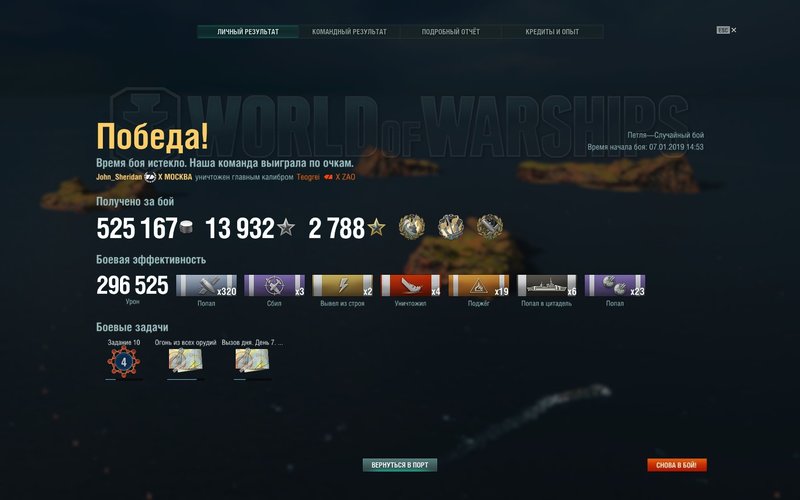
Task: Click the first achievement medal
Action: click(x=411, y=227)
